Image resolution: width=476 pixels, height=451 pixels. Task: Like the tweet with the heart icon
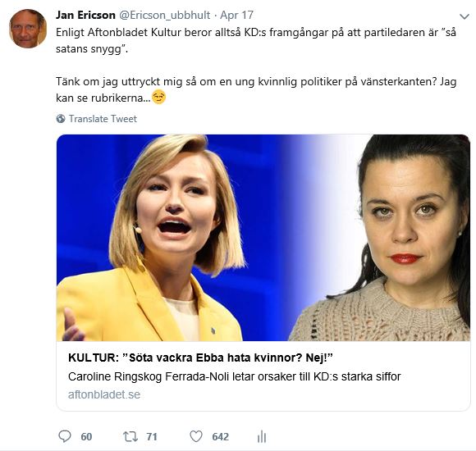[x=196, y=436]
